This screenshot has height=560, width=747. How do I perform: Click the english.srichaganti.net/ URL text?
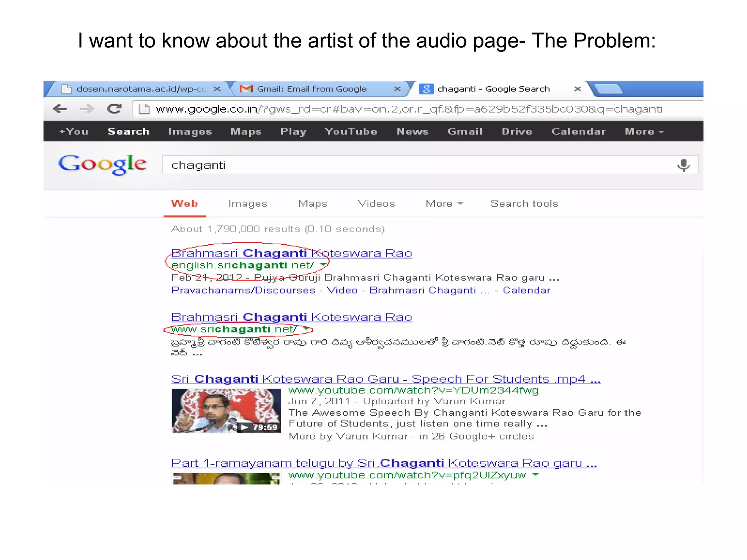tap(243, 265)
